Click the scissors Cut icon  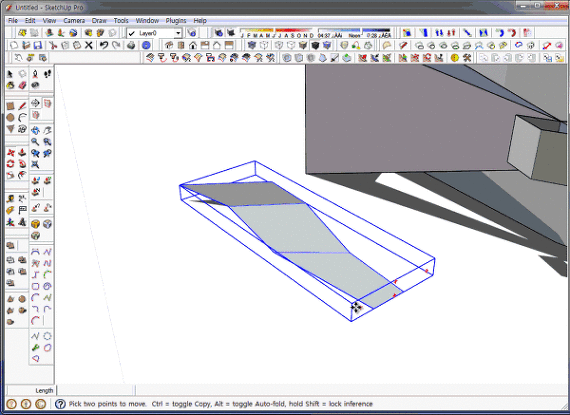click(53, 45)
